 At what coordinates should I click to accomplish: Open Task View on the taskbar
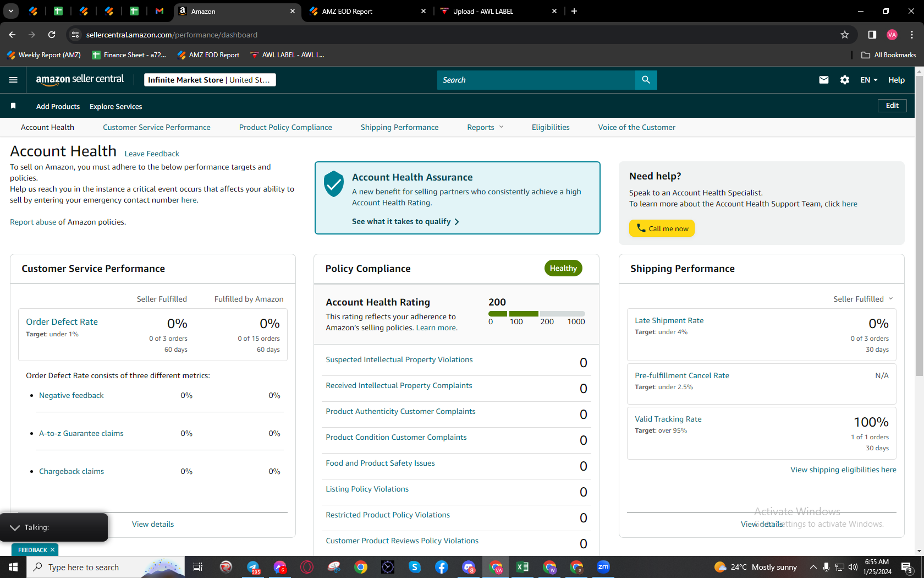198,567
